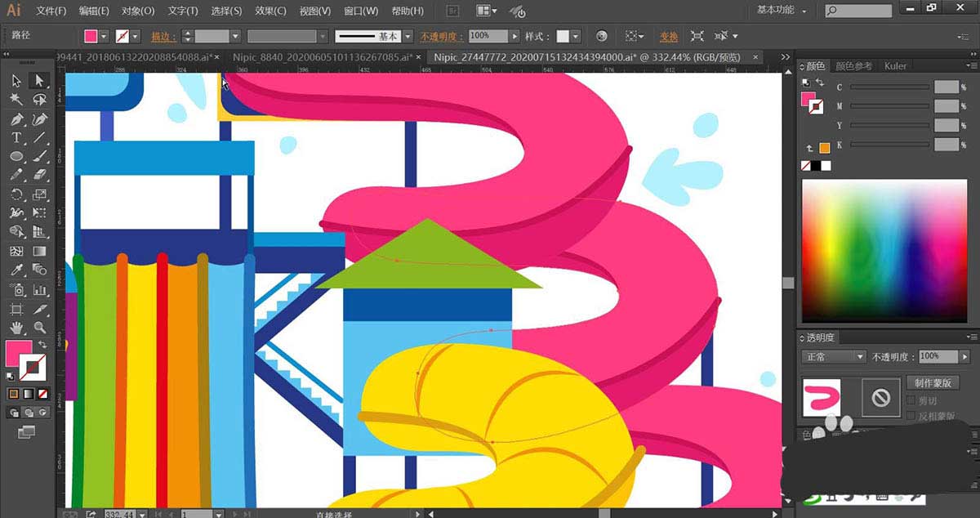Select the Selection (black arrow) tool

[x=16, y=80]
